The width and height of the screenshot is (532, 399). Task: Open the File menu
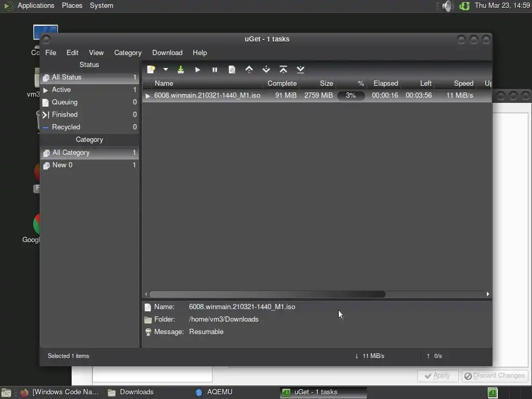pyautogui.click(x=50, y=52)
